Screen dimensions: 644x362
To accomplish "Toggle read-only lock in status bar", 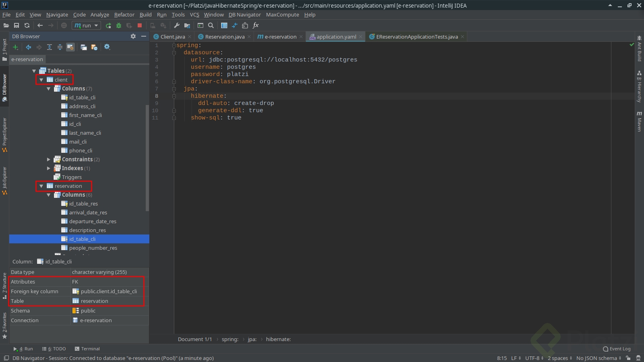I will [x=628, y=358].
